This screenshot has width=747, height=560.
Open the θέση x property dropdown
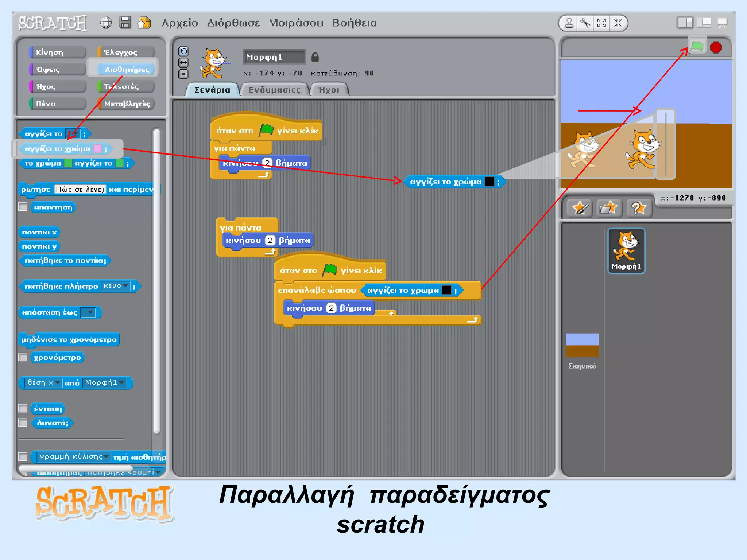tap(43, 382)
